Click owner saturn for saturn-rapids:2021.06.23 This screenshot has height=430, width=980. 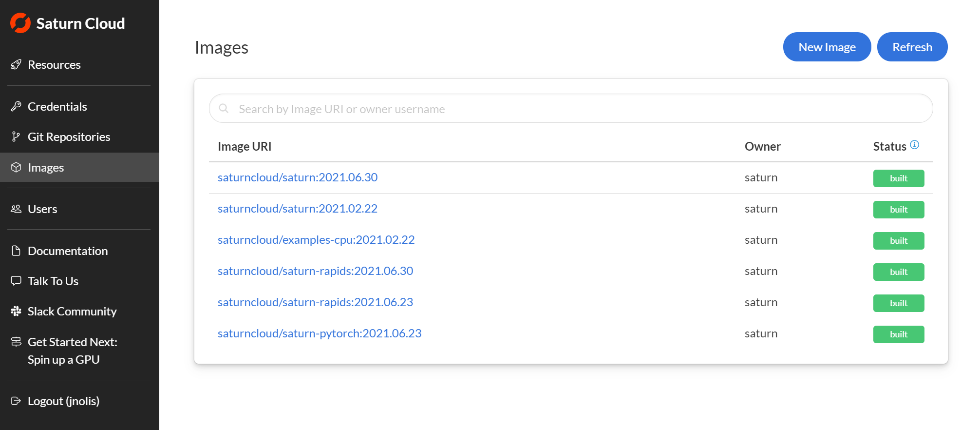point(761,302)
